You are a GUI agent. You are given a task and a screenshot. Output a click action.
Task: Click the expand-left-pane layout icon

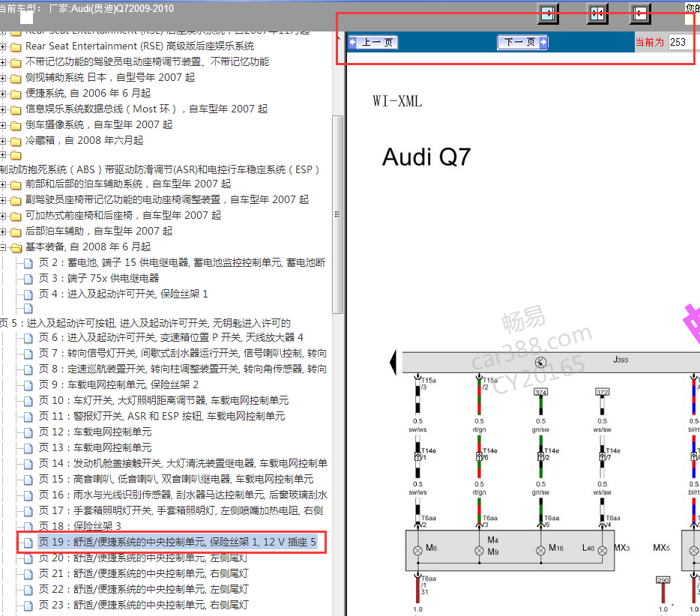[x=548, y=13]
